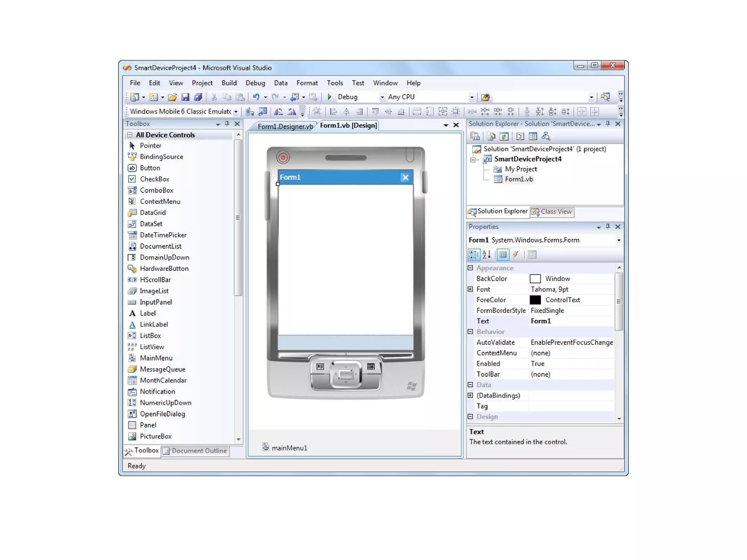Click the Cut scissors icon
Image resolution: width=747 pixels, height=560 pixels.
[x=214, y=97]
